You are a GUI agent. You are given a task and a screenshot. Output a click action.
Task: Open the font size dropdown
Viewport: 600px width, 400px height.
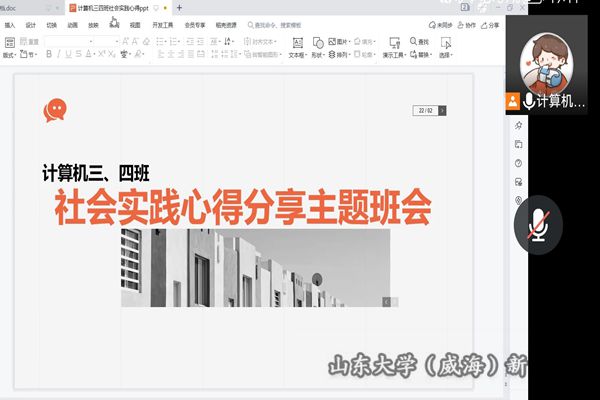pos(117,41)
